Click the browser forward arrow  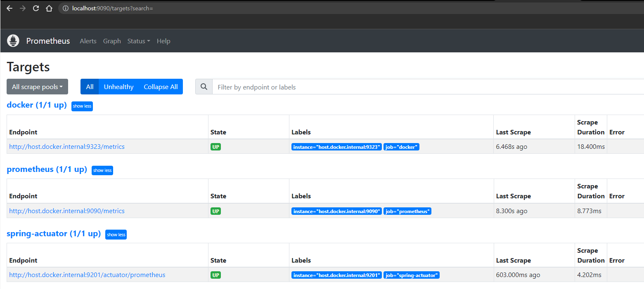pos(23,8)
